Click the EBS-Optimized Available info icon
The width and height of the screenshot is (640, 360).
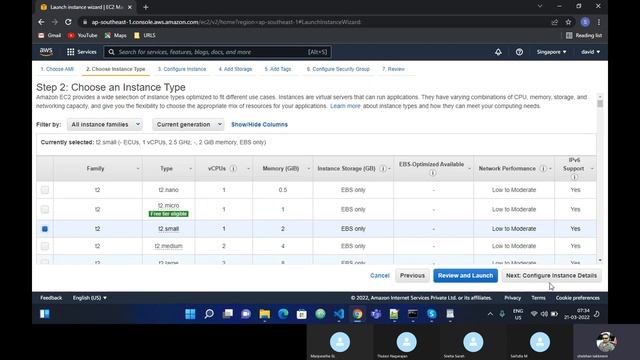[x=432, y=173]
